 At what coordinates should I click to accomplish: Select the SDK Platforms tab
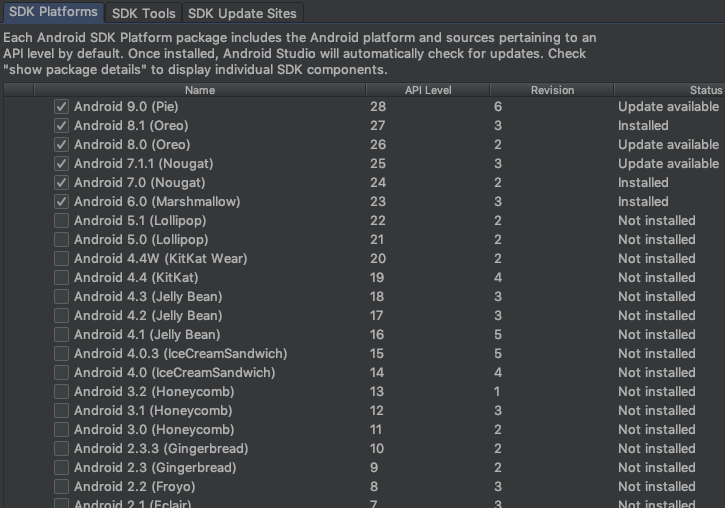point(53,13)
